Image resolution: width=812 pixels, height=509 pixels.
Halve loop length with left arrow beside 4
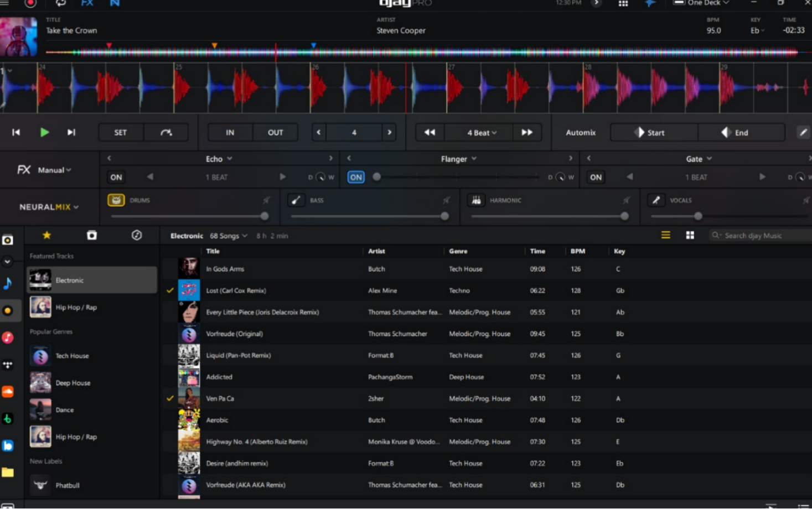[318, 132]
